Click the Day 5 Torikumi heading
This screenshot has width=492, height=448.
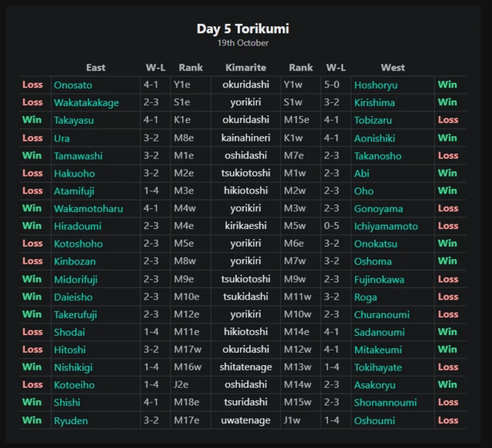[x=243, y=29]
